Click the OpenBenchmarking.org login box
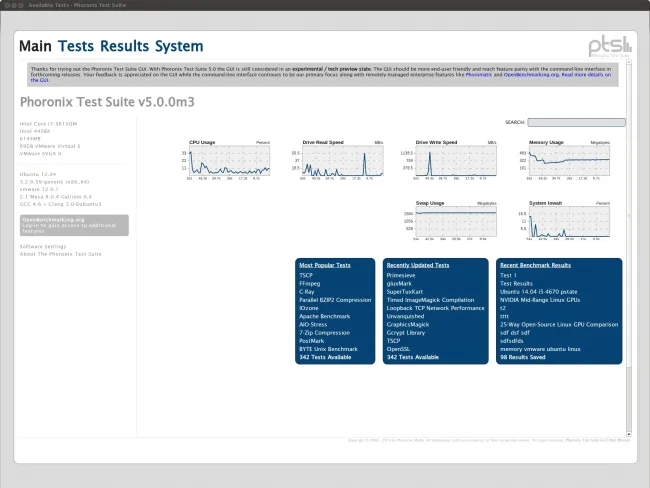The image size is (650, 488). tap(74, 225)
